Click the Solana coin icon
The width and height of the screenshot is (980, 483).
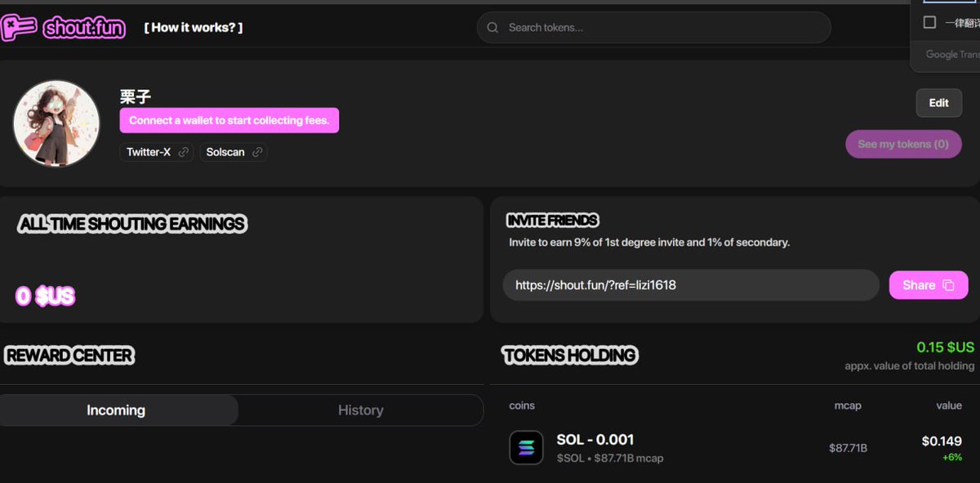pyautogui.click(x=526, y=448)
